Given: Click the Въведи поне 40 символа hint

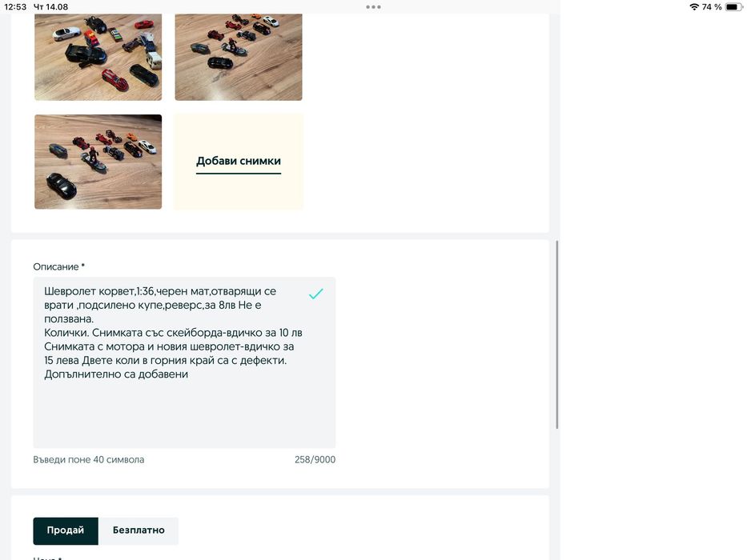Looking at the screenshot, I should pyautogui.click(x=89, y=459).
